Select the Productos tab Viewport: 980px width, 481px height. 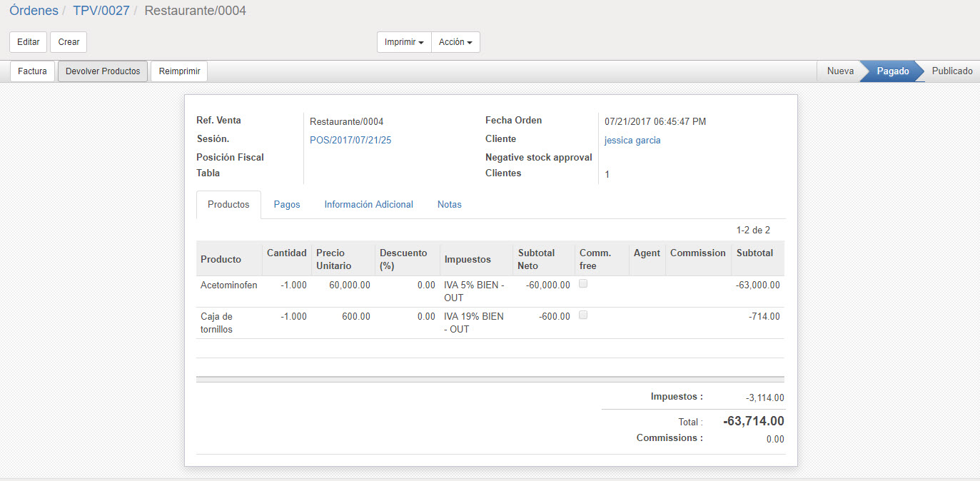[x=228, y=205]
